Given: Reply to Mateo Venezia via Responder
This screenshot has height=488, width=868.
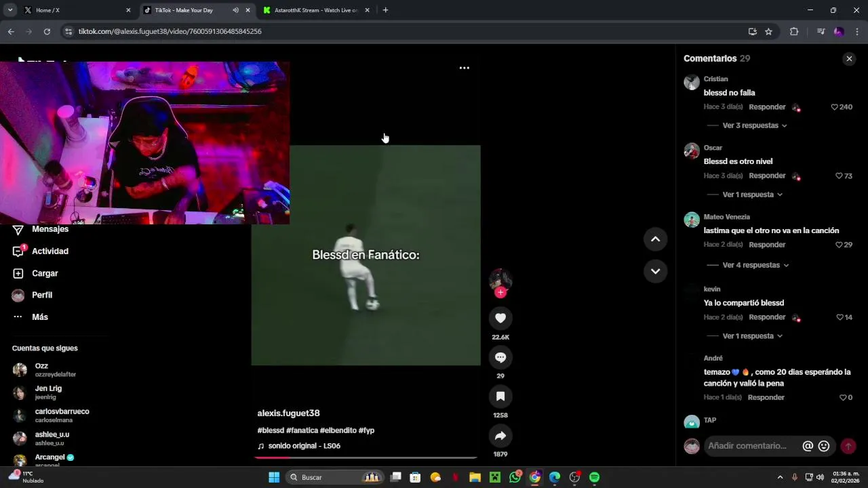Looking at the screenshot, I should point(766,245).
